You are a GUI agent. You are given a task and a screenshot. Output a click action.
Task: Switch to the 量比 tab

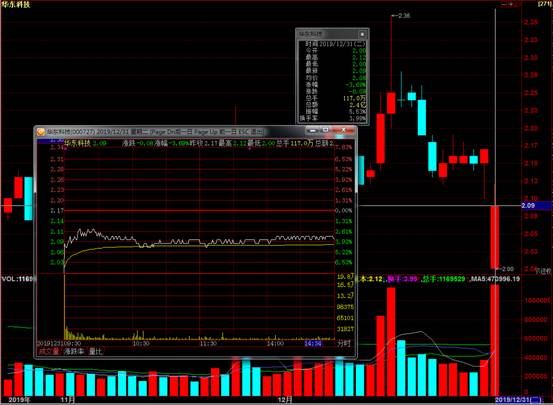pyautogui.click(x=95, y=351)
